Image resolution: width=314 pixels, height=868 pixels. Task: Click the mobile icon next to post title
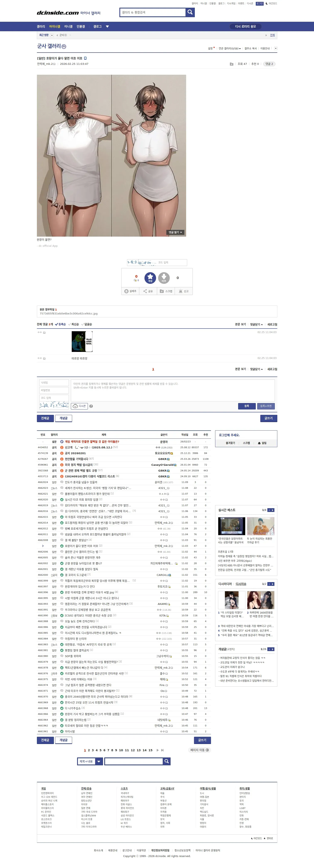click(x=85, y=58)
